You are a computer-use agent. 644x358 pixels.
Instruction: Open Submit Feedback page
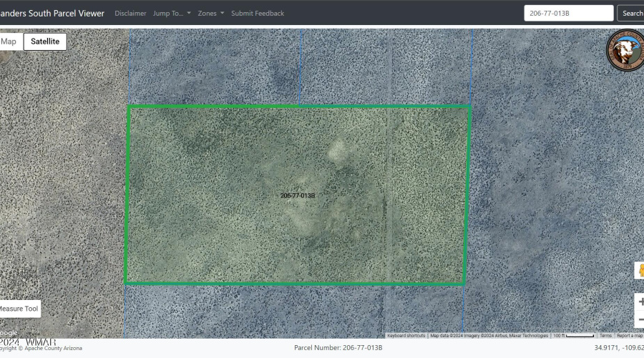(x=258, y=13)
